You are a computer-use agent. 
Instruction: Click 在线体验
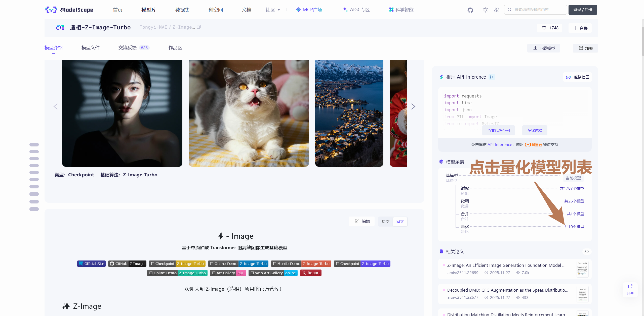(535, 130)
